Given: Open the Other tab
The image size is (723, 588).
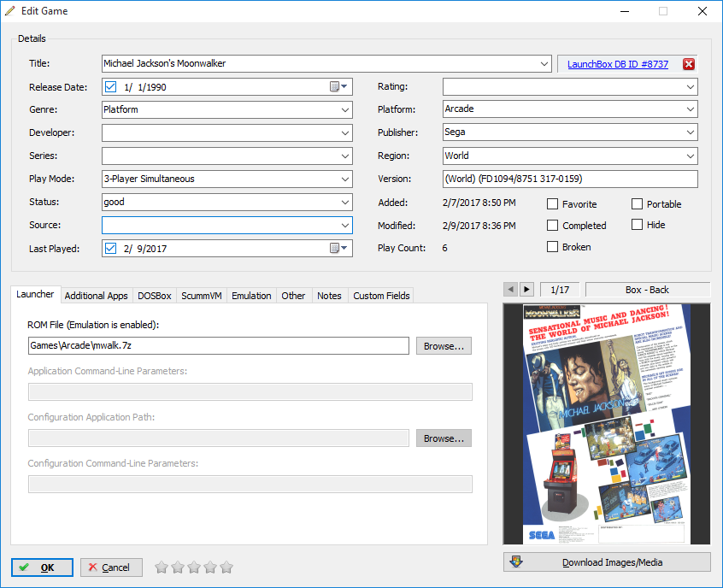Looking at the screenshot, I should [x=293, y=296].
